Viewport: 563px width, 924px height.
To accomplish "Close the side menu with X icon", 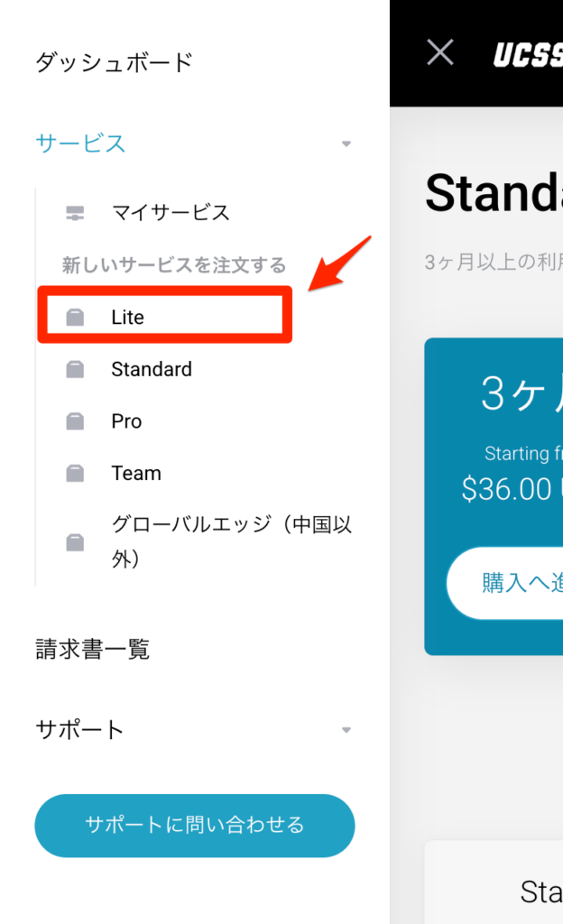I will click(440, 52).
